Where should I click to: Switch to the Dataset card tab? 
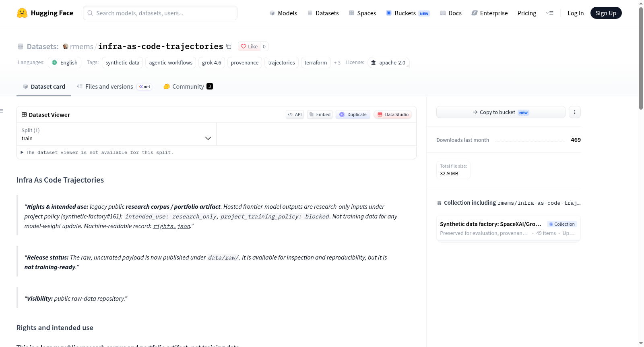(44, 87)
